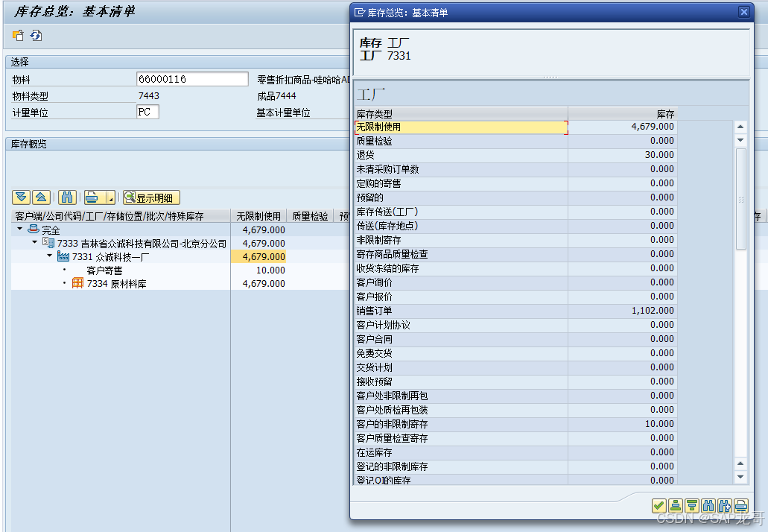Click the find next icon in dialog footer

[x=724, y=505]
